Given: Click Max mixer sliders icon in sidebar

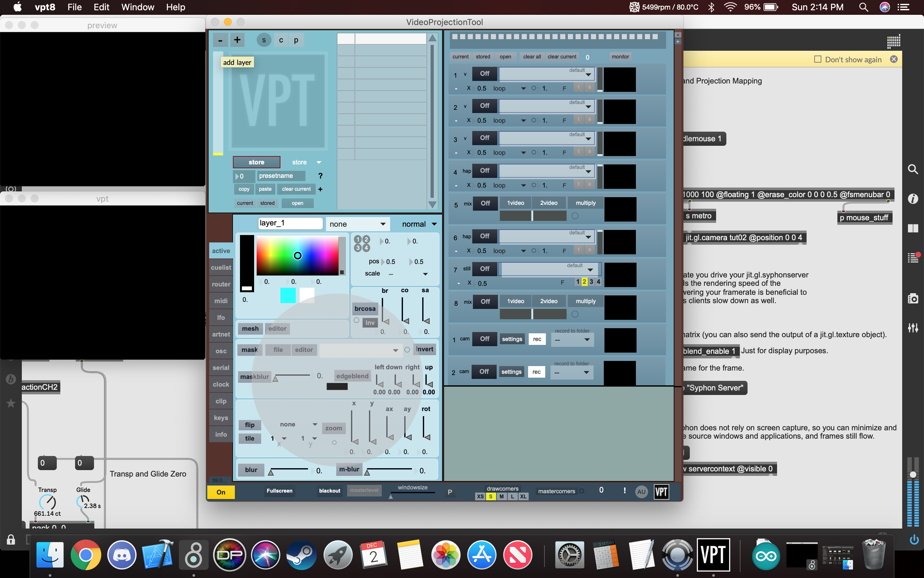Looking at the screenshot, I should tap(913, 327).
